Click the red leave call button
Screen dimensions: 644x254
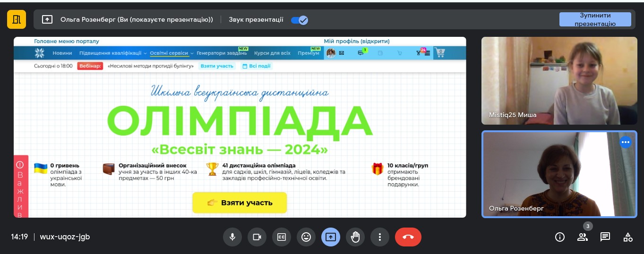coord(408,237)
